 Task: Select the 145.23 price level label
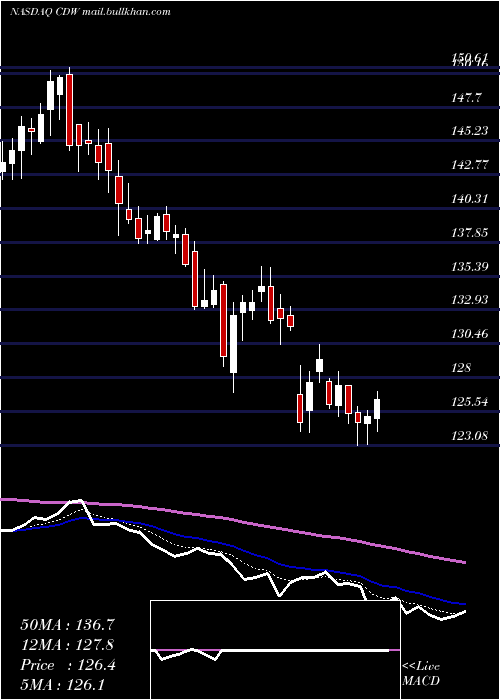470,131
